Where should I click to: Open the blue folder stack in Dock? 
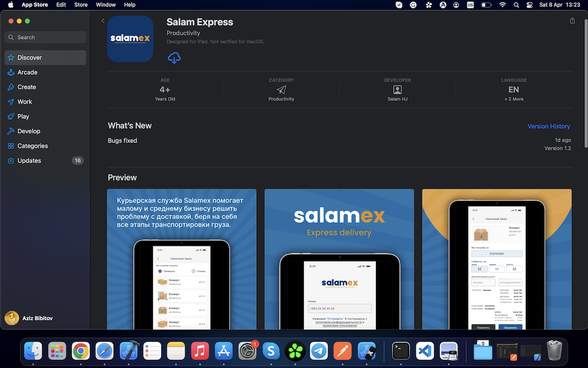[483, 351]
